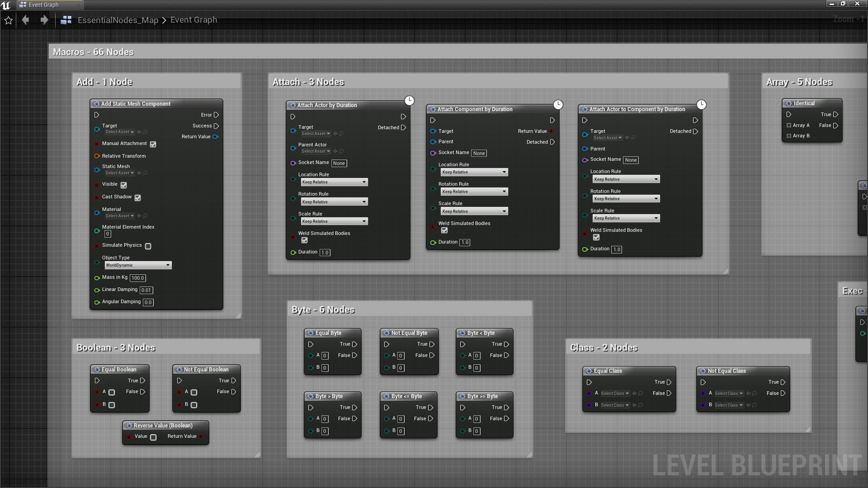Click Array A pin on Identical node
Viewport: 868px width, 488px height.
pos(789,125)
